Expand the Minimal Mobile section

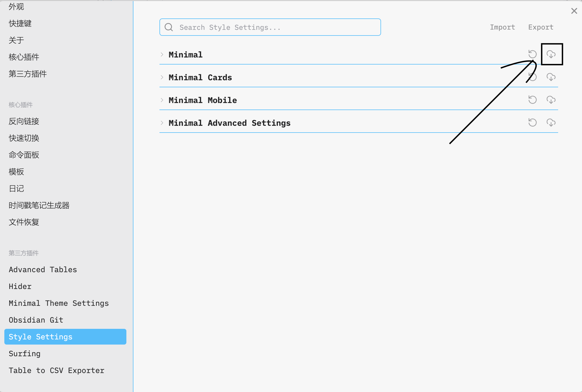tap(162, 100)
